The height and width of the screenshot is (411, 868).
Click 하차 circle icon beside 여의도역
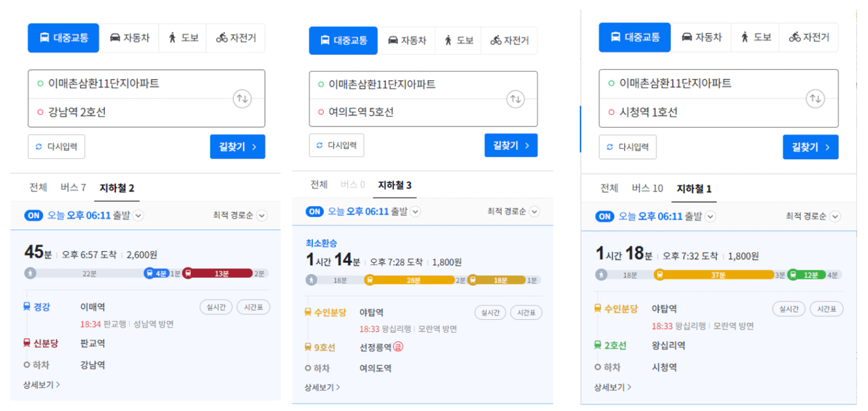coord(308,368)
